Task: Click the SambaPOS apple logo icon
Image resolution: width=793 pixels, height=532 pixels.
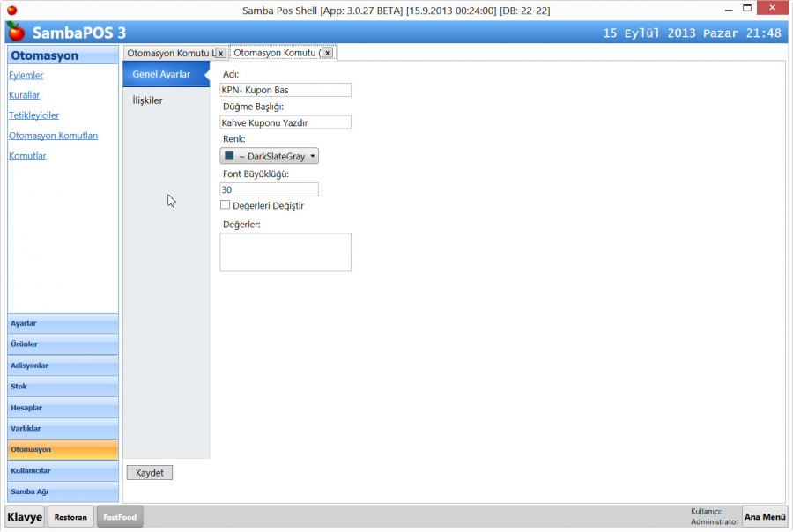Action: [x=16, y=33]
